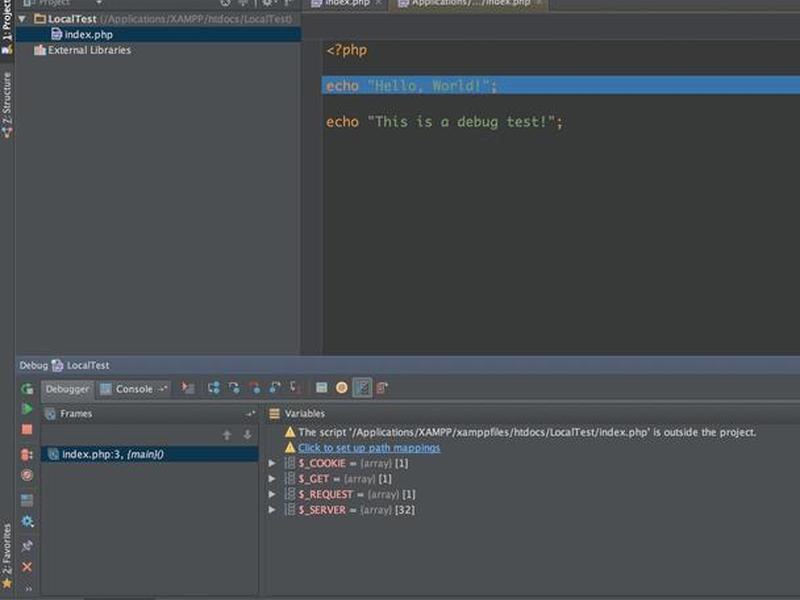
Task: Expand the $_COOKIE array variable
Action: (x=272, y=463)
